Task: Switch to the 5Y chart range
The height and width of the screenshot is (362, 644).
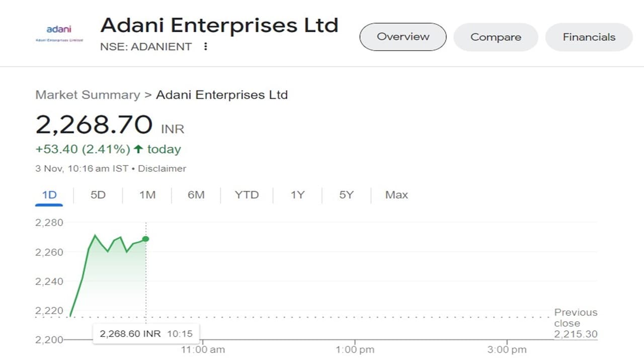Action: (346, 195)
